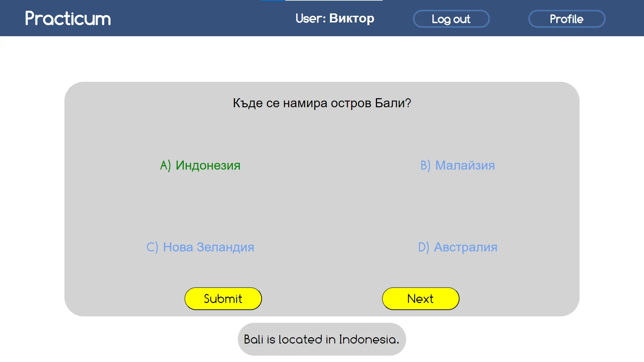Image resolution: width=644 pixels, height=362 pixels.
Task: Submit the selected answer
Action: (x=223, y=299)
